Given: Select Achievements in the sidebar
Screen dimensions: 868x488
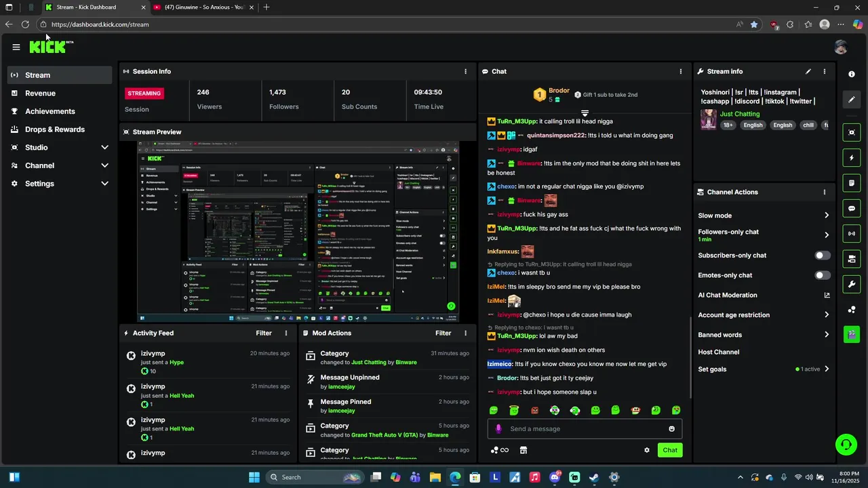Looking at the screenshot, I should point(60,111).
